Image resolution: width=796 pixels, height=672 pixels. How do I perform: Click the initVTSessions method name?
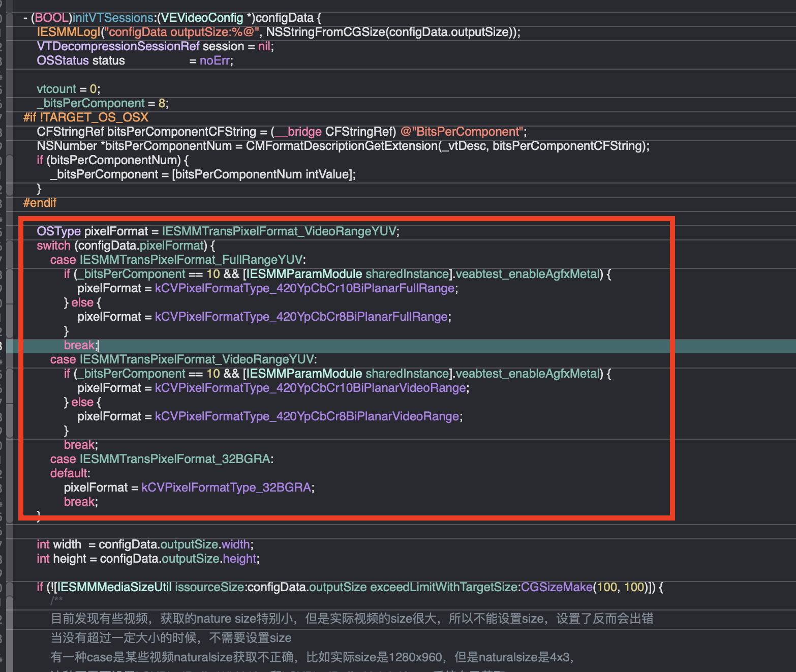(113, 18)
